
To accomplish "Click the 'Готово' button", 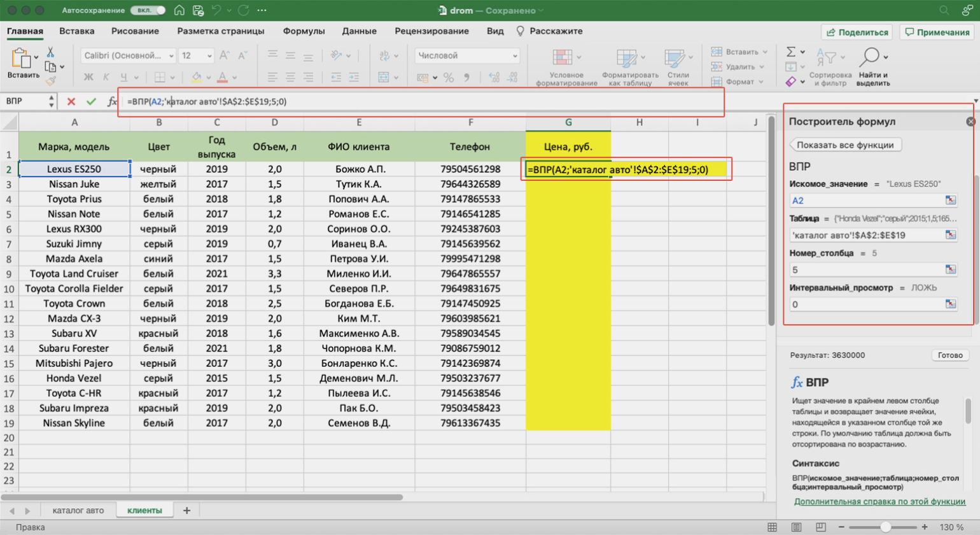I will 949,355.
